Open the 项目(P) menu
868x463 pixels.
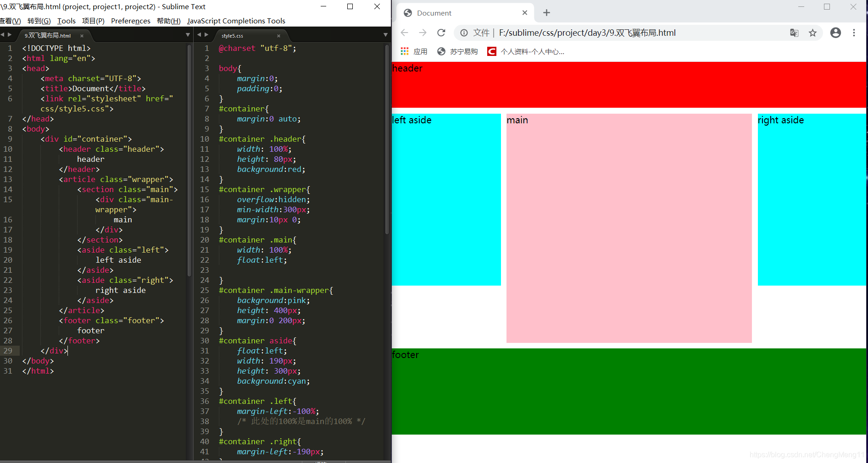coord(93,21)
